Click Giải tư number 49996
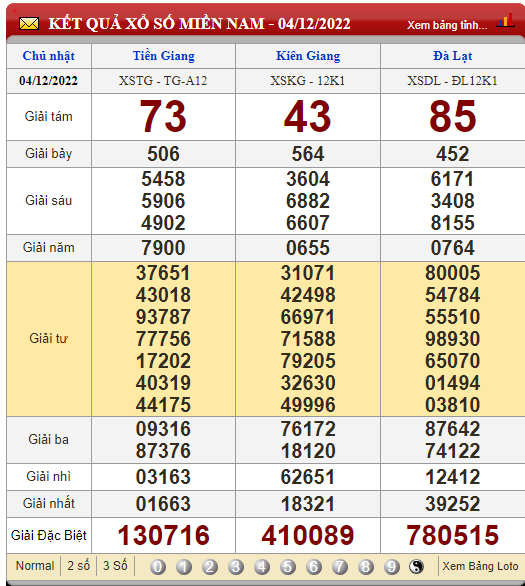Viewport: 525px width, 586px height. (308, 405)
